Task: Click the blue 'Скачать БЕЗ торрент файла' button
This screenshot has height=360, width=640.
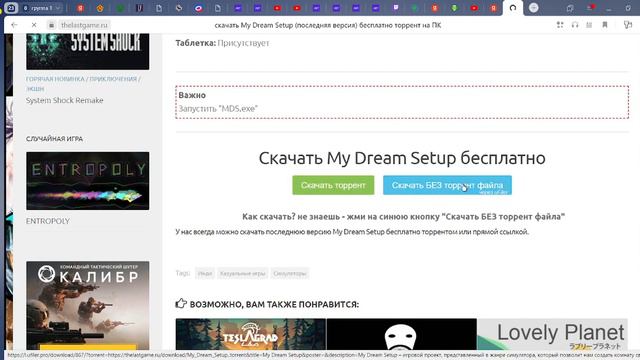Action: pyautogui.click(x=447, y=185)
